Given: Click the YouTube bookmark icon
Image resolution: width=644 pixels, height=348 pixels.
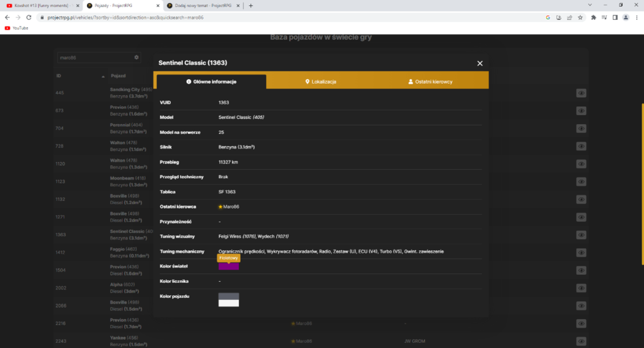Looking at the screenshot, I should click(7, 28).
